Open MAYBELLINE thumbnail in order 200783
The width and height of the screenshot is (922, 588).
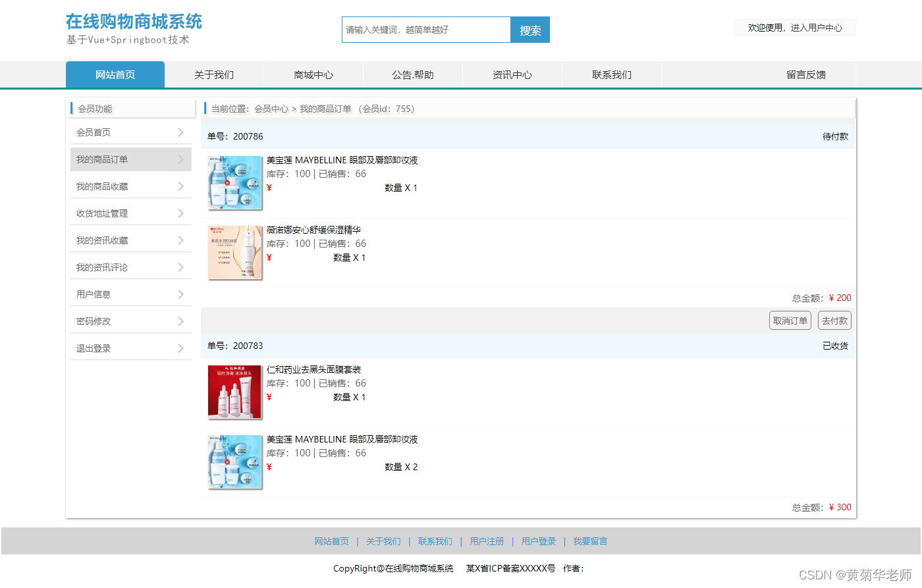[x=234, y=462]
